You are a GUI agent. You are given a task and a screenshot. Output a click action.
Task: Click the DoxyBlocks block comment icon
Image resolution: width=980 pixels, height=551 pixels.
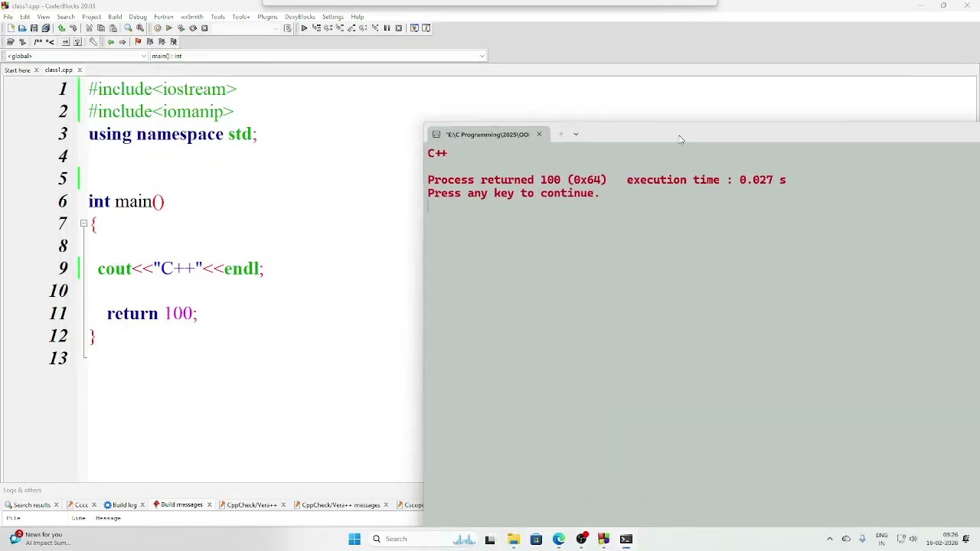click(38, 42)
